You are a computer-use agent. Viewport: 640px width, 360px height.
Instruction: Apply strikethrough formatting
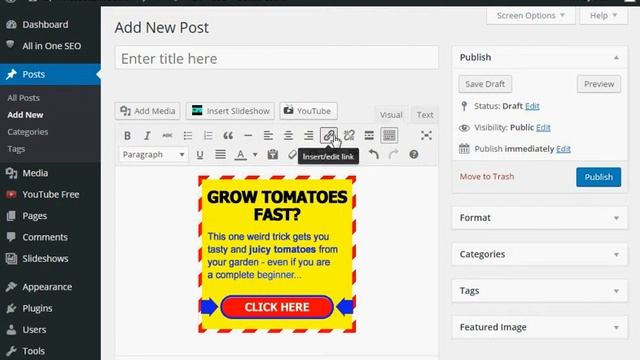(x=167, y=136)
